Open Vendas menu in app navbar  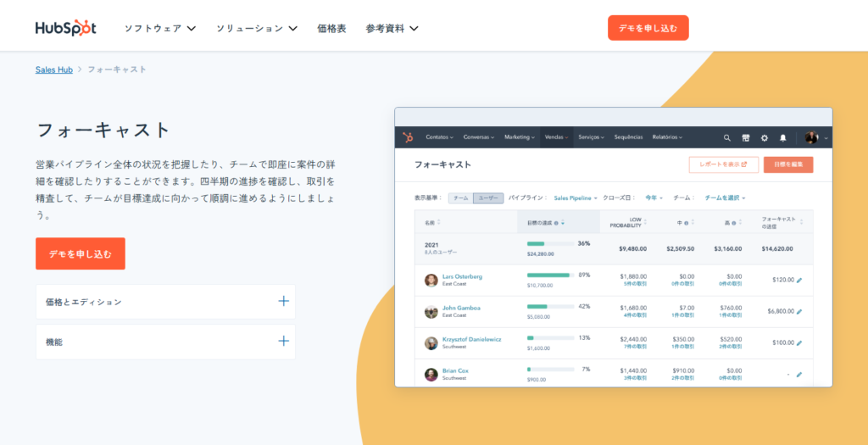pos(557,137)
